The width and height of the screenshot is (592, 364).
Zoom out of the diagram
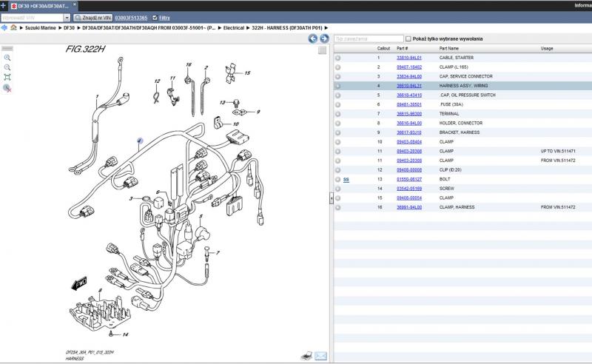[x=7, y=67]
